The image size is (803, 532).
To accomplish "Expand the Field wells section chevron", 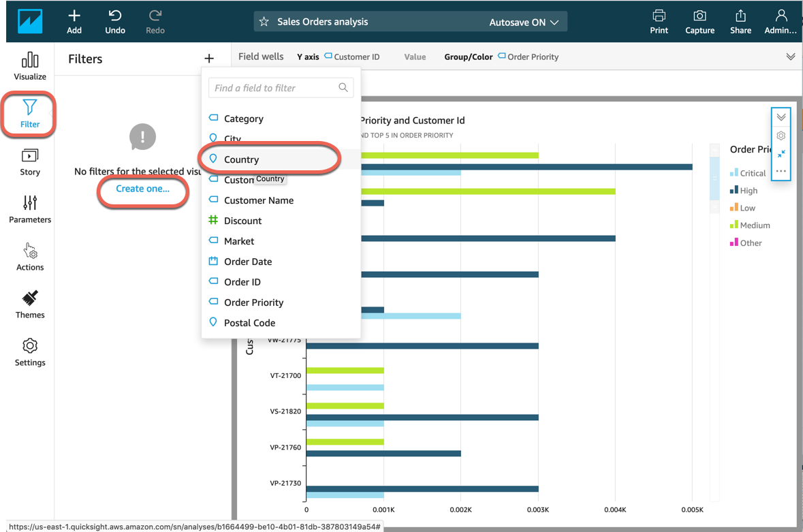I will (x=790, y=57).
